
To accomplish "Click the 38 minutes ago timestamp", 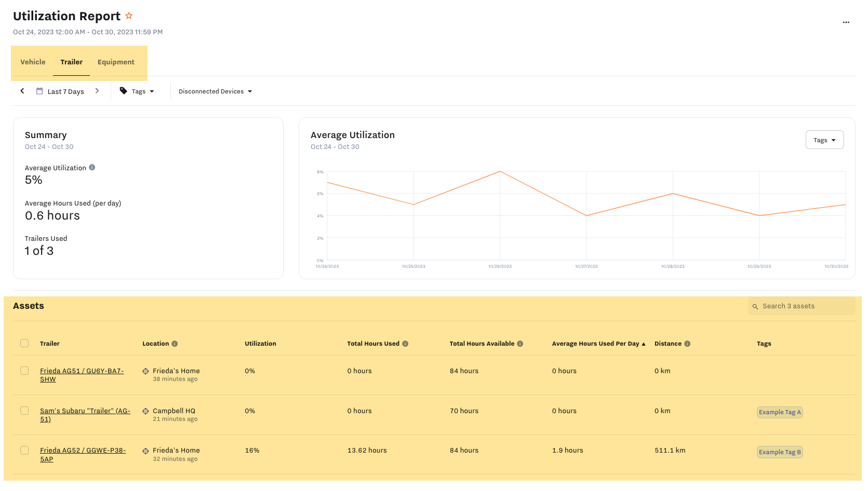I will [175, 379].
